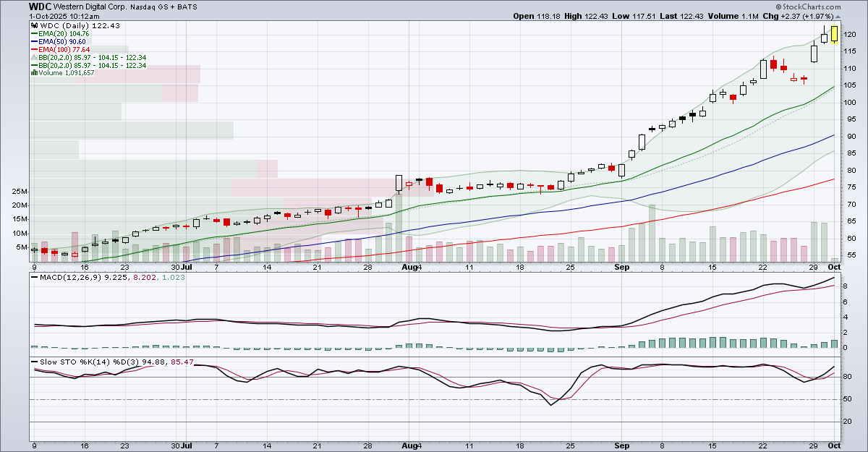Click the EMA(50) 90.60 legend entry
This screenshot has height=452, width=868.
pyautogui.click(x=61, y=41)
